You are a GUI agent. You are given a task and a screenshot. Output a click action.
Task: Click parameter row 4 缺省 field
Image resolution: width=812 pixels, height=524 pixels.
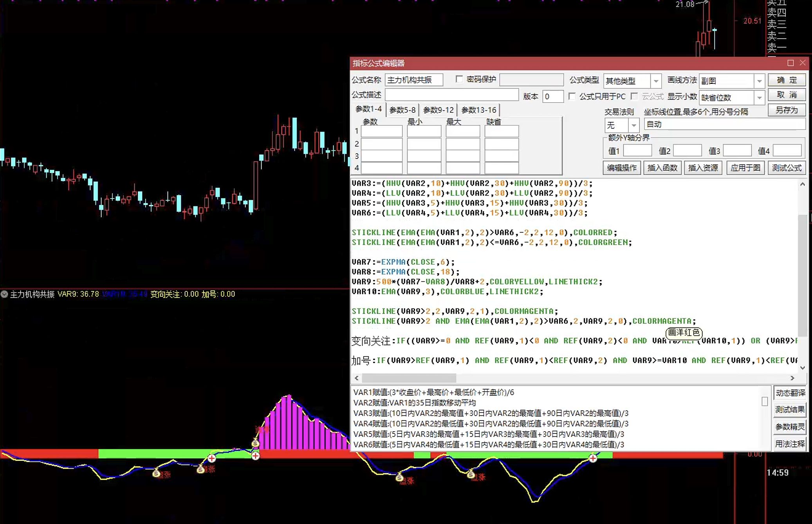tap(502, 168)
